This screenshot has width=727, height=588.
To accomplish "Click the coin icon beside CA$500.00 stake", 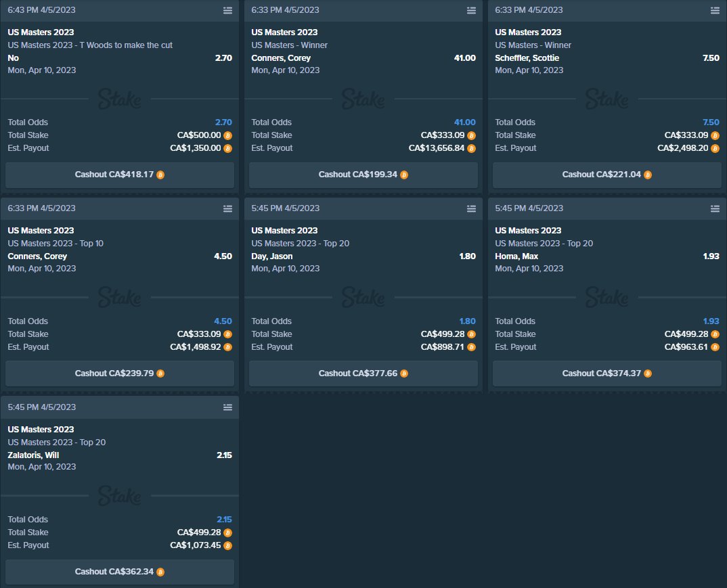I will pyautogui.click(x=229, y=135).
